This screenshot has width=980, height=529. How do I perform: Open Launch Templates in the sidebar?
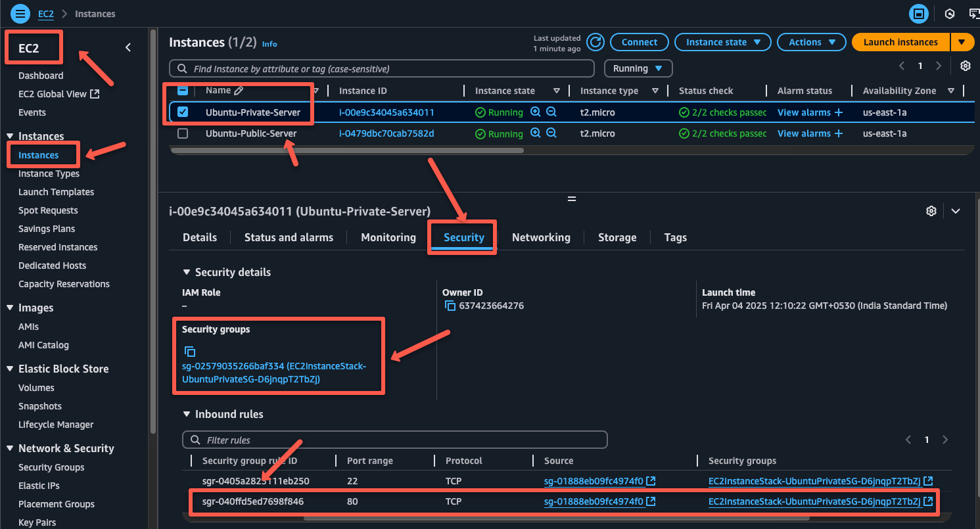[56, 192]
